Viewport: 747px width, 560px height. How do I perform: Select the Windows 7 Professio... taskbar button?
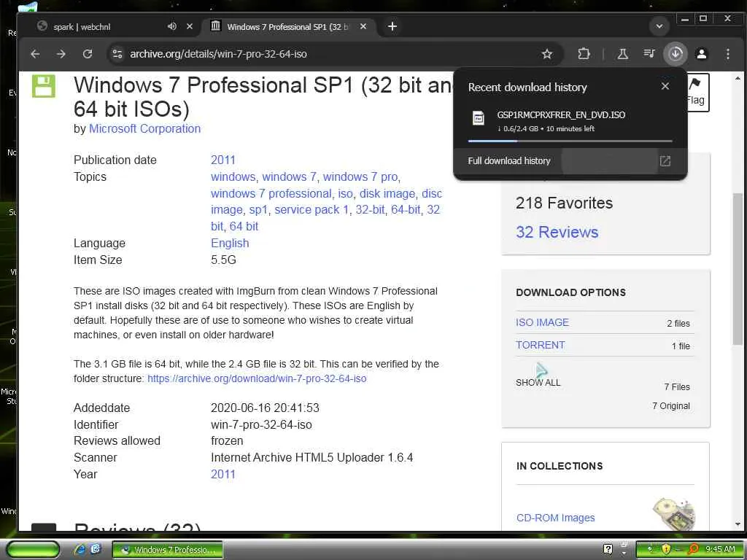coord(167,550)
